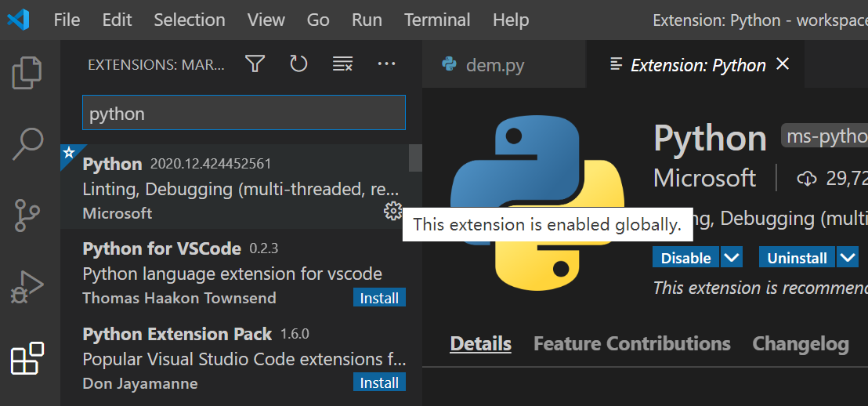This screenshot has height=406, width=868.
Task: Install Python Extension Pack
Action: [379, 382]
